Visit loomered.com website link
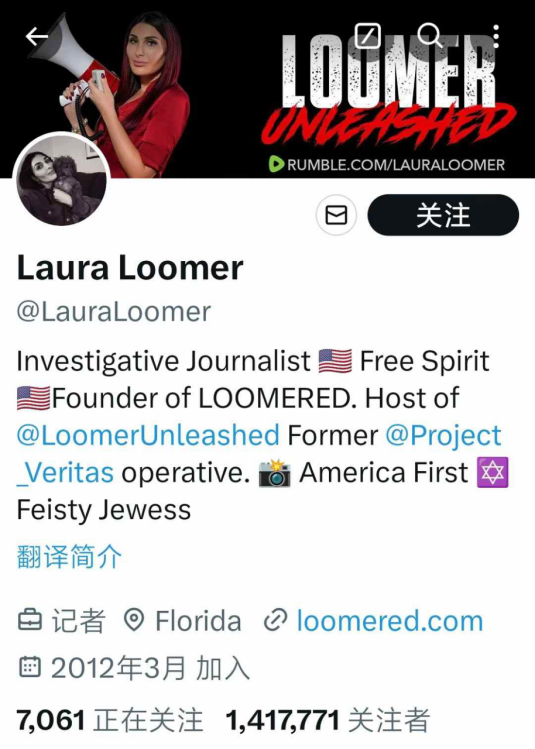Screen dimensions: 535x749 (390, 621)
